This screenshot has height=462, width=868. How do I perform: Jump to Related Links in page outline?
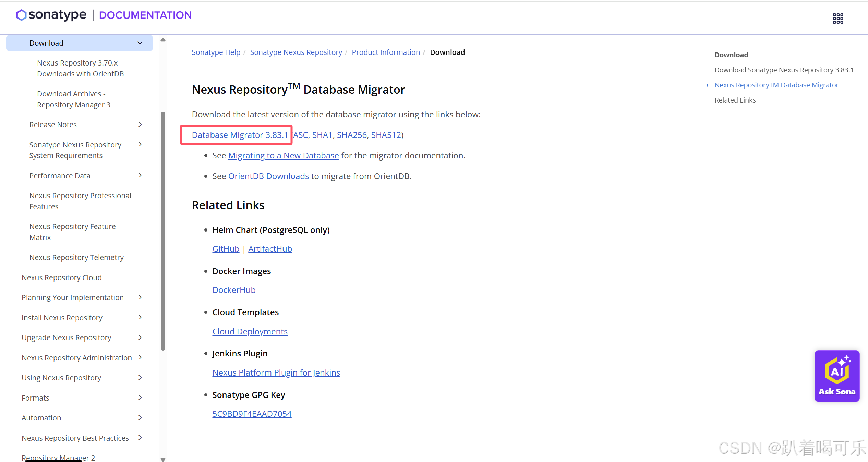click(735, 100)
